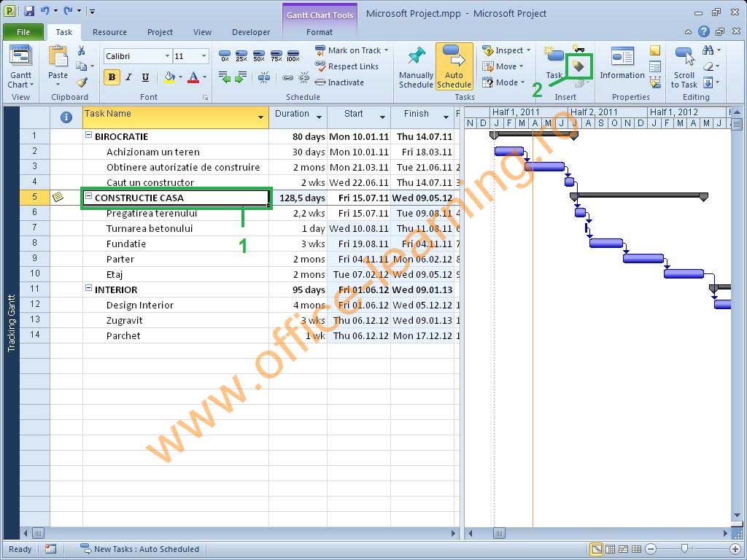Collapse the INTERIOR summary task
747x560 pixels.
pyautogui.click(x=88, y=287)
